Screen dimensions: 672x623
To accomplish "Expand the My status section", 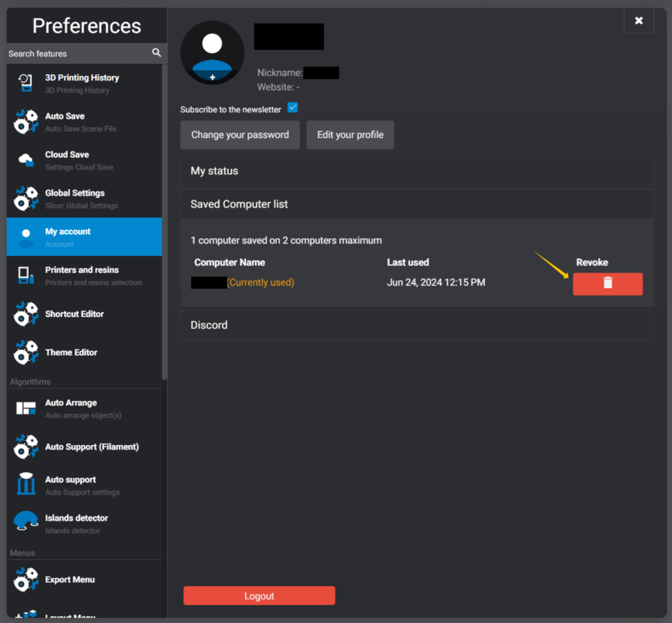I will [x=417, y=171].
